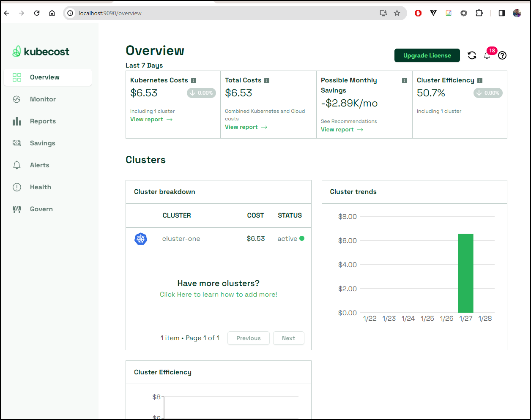Image resolution: width=531 pixels, height=420 pixels.
Task: Open the browser home page
Action: point(52,13)
